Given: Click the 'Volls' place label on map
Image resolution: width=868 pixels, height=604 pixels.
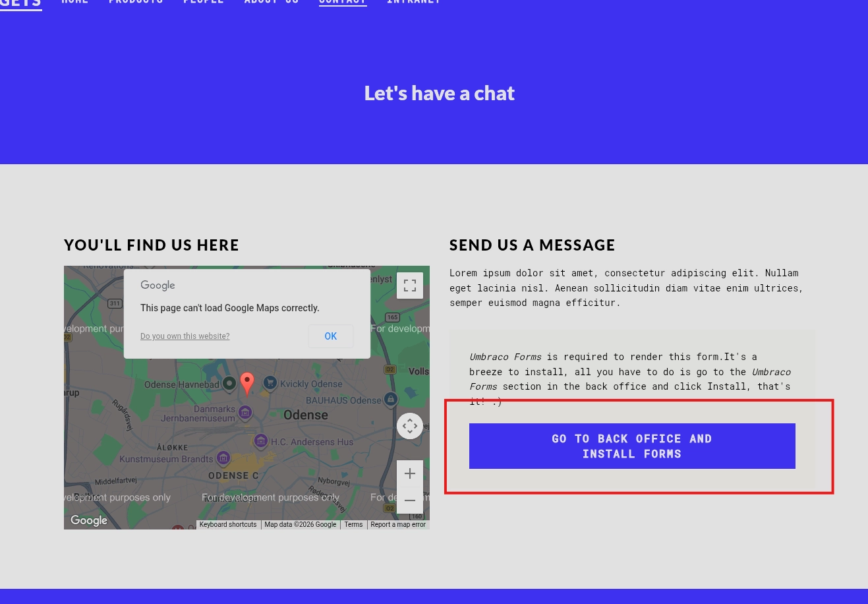Looking at the screenshot, I should pos(419,371).
